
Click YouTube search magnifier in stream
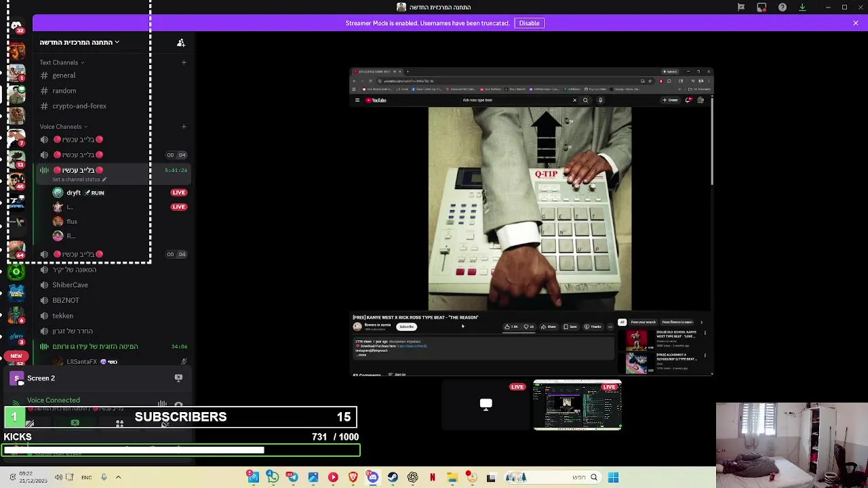coord(586,100)
